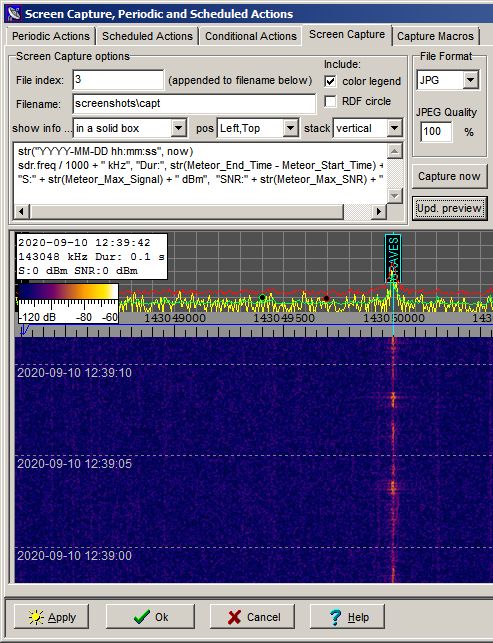
Task: Click the GRAVES frequency marker label
Action: pyautogui.click(x=393, y=258)
